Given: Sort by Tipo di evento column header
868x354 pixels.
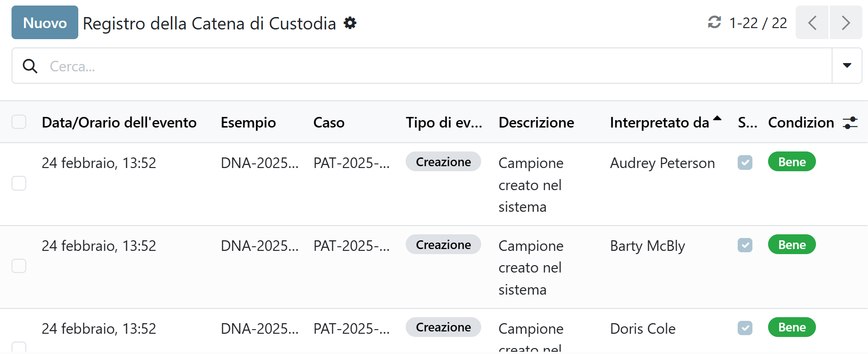Looking at the screenshot, I should pyautogui.click(x=443, y=122).
